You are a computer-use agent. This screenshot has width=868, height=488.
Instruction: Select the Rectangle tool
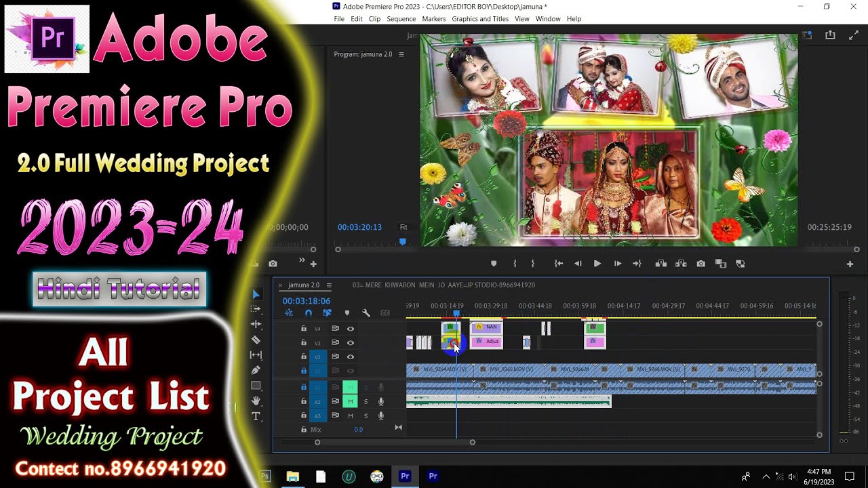[256, 386]
